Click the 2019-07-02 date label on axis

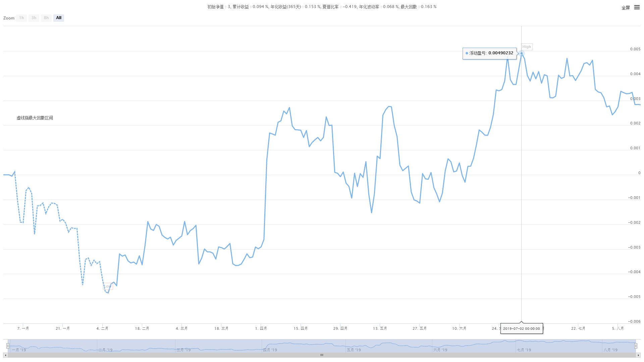click(x=521, y=328)
